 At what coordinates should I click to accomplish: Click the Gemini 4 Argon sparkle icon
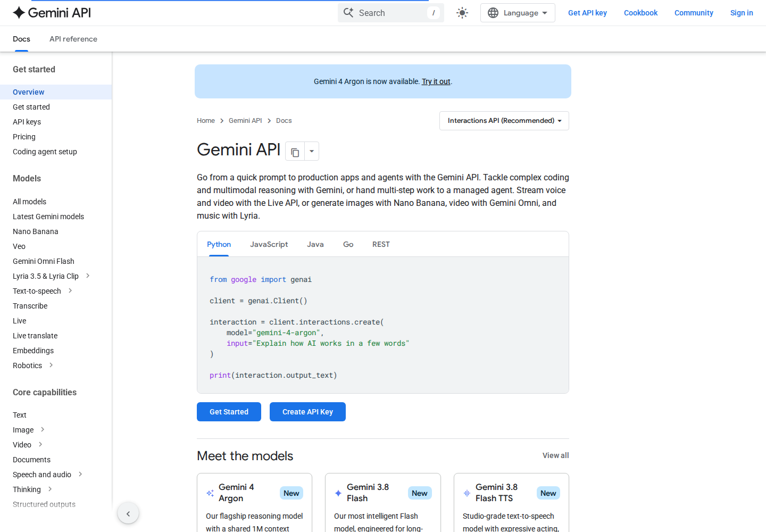(210, 493)
